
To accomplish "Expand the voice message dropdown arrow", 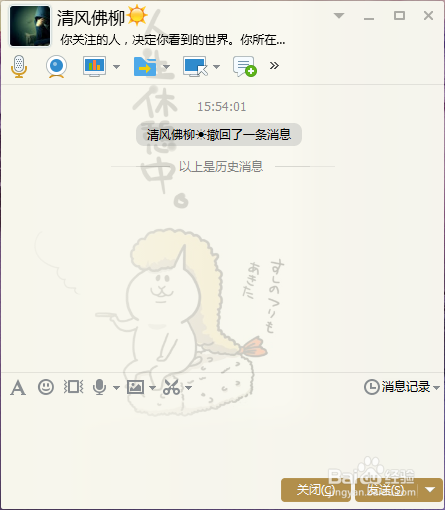I will coord(116,388).
